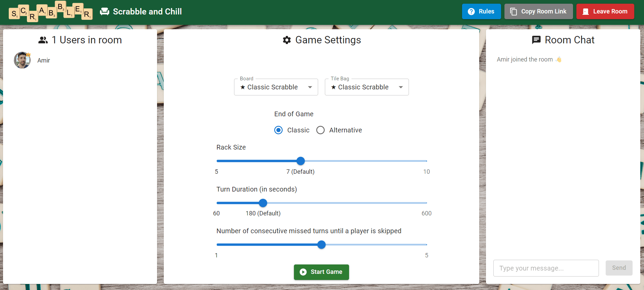Screen dimensions: 644x290
Task: Click the '180 (Default)' turn duration label
Action: click(x=263, y=213)
